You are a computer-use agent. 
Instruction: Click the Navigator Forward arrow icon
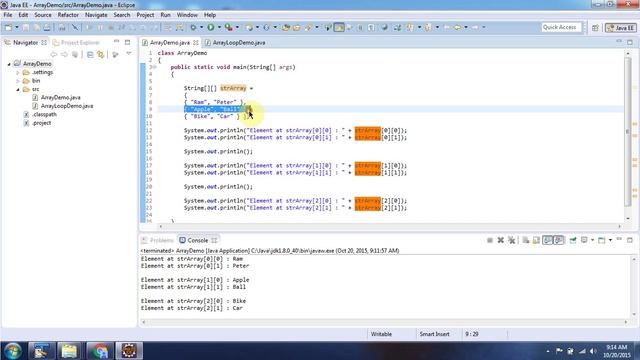tap(64, 54)
